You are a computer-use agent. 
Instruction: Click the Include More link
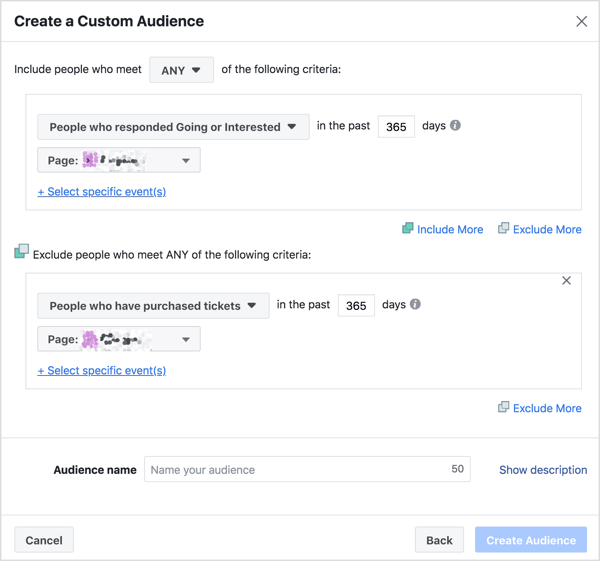click(442, 229)
